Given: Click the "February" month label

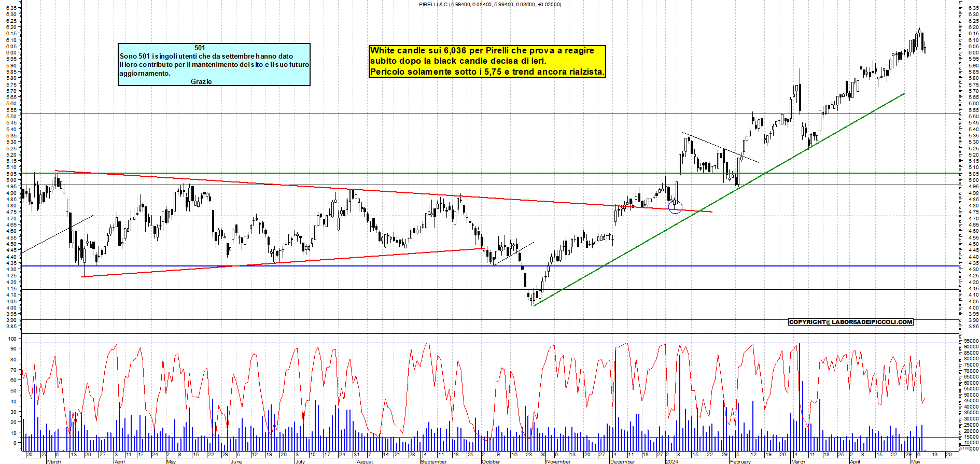Looking at the screenshot, I should click(x=740, y=461).
